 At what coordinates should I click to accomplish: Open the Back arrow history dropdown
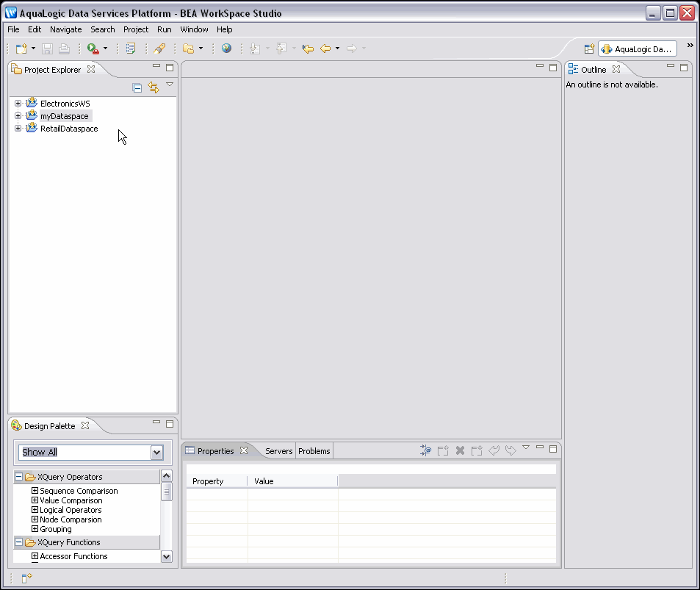point(337,48)
